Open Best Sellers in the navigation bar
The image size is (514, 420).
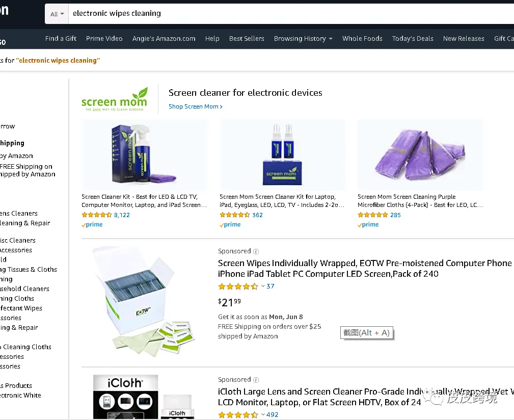(247, 39)
